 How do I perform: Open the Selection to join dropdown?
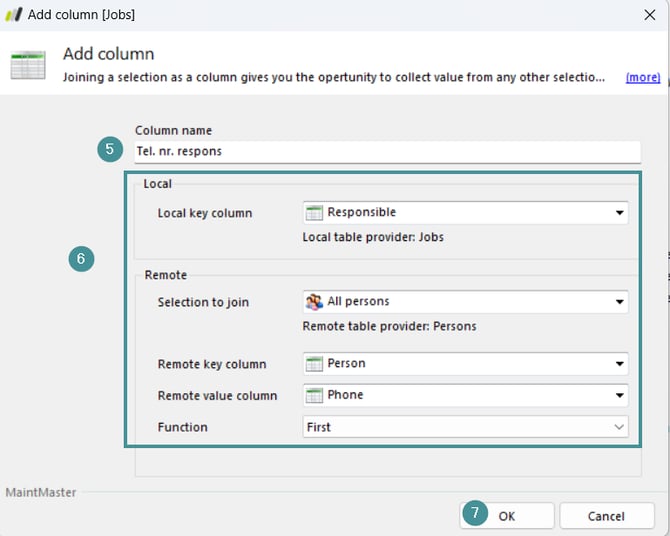(620, 302)
